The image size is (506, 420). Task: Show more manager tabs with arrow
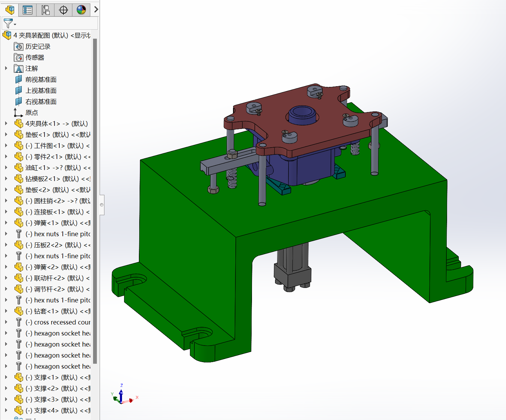click(96, 10)
